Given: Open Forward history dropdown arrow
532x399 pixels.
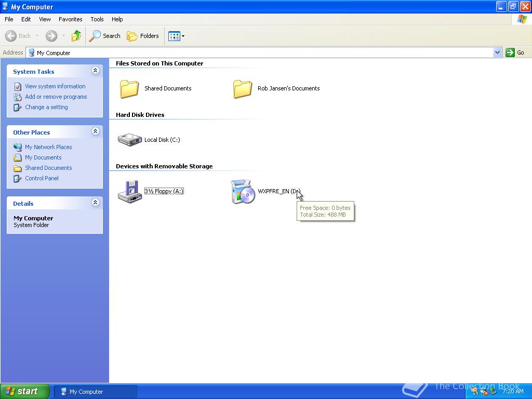Looking at the screenshot, I should click(x=63, y=36).
